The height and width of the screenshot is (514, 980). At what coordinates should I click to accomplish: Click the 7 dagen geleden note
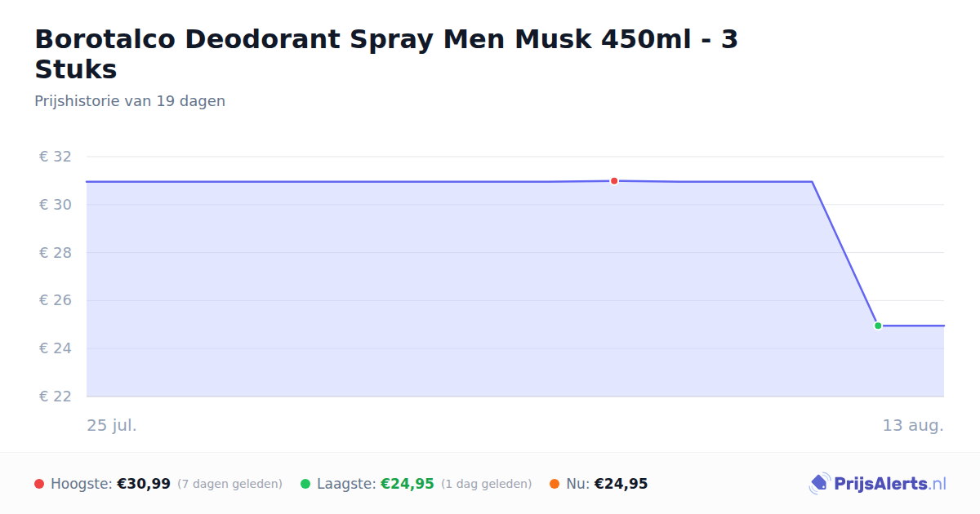click(x=229, y=484)
